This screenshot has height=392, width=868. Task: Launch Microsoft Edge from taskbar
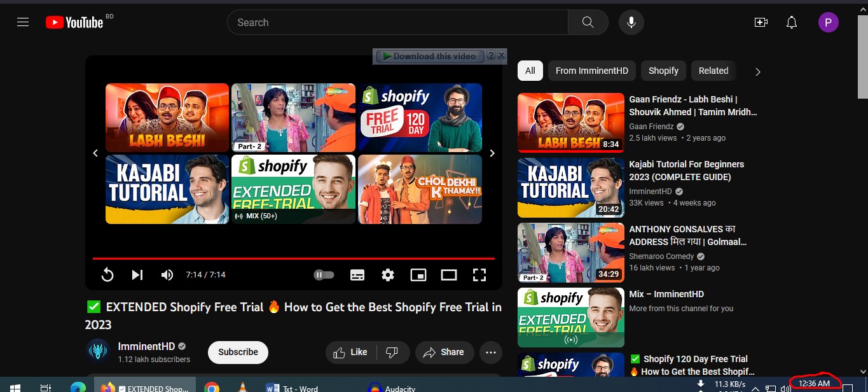[78, 387]
